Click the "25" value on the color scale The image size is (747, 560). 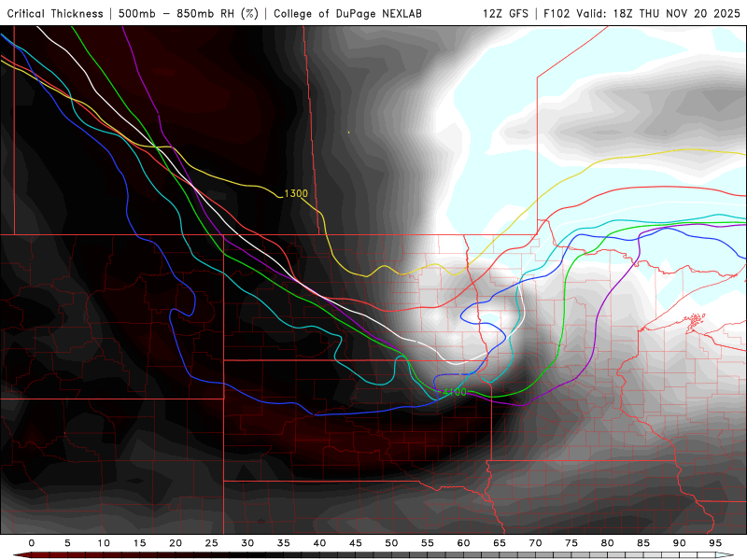[212, 543]
